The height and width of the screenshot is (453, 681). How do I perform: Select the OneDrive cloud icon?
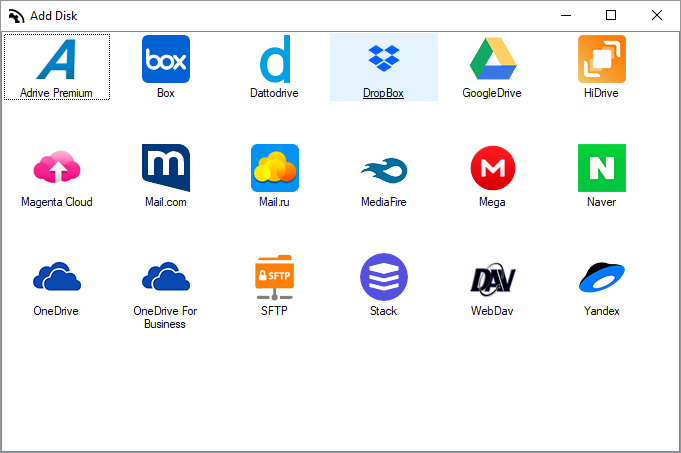click(x=57, y=276)
